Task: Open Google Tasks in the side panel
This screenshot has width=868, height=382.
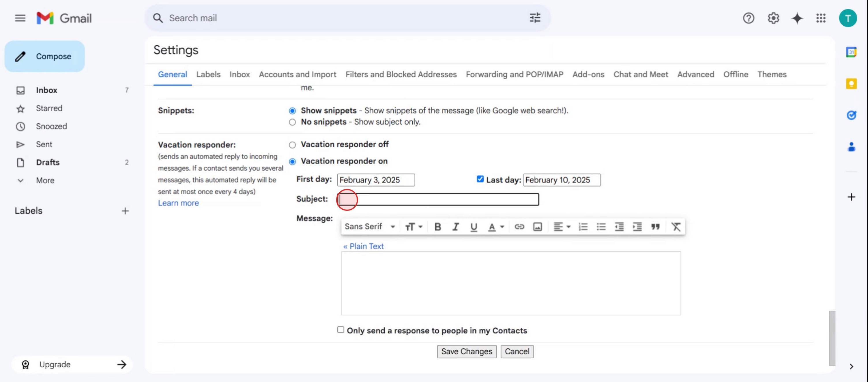Action: tap(851, 115)
